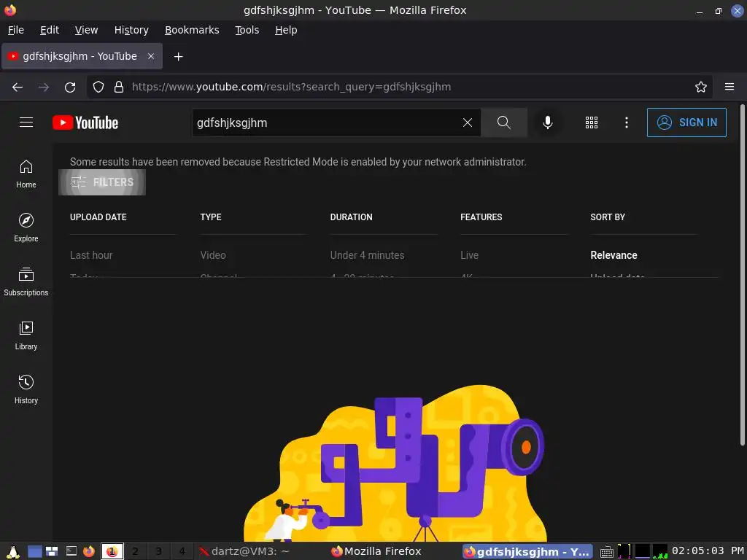Image resolution: width=747 pixels, height=560 pixels.
Task: Open the Firefox application hamburger menu
Action: pos(729,87)
